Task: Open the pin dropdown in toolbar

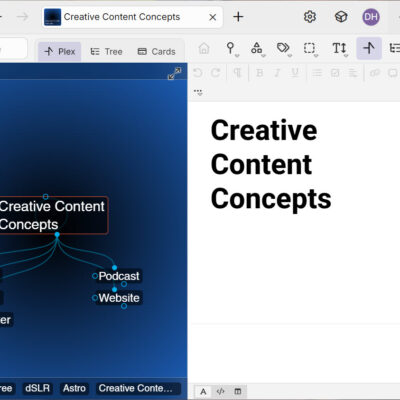Action: (x=231, y=49)
